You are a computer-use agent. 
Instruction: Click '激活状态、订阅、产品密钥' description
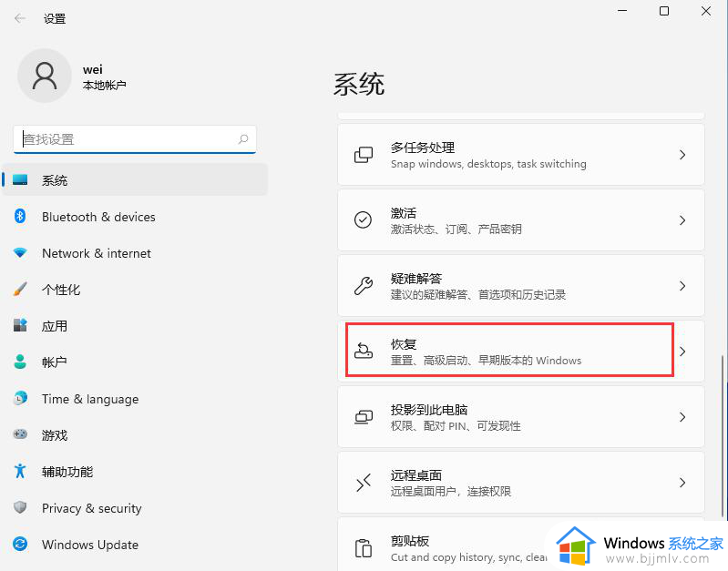point(456,229)
